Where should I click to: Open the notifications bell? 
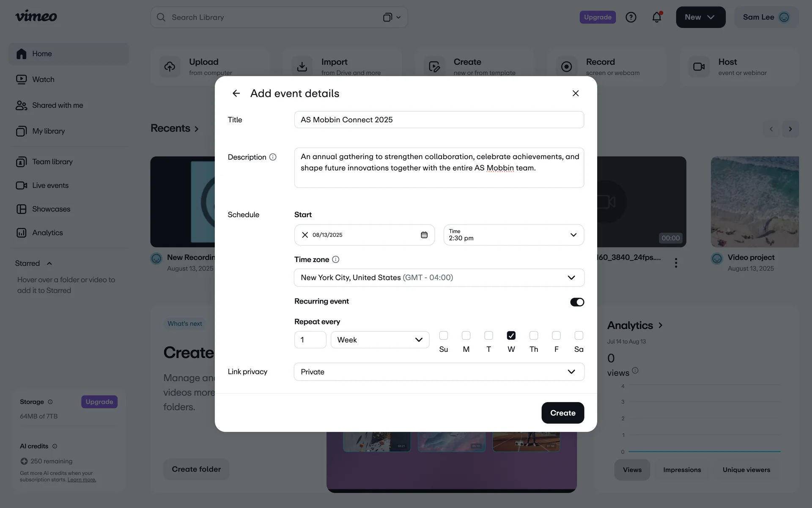coord(656,17)
